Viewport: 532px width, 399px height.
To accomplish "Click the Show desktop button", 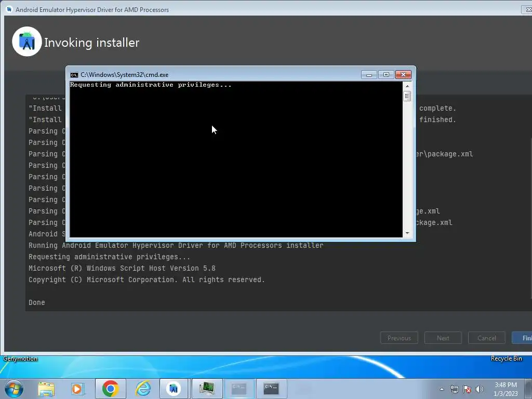I will pyautogui.click(x=528, y=389).
